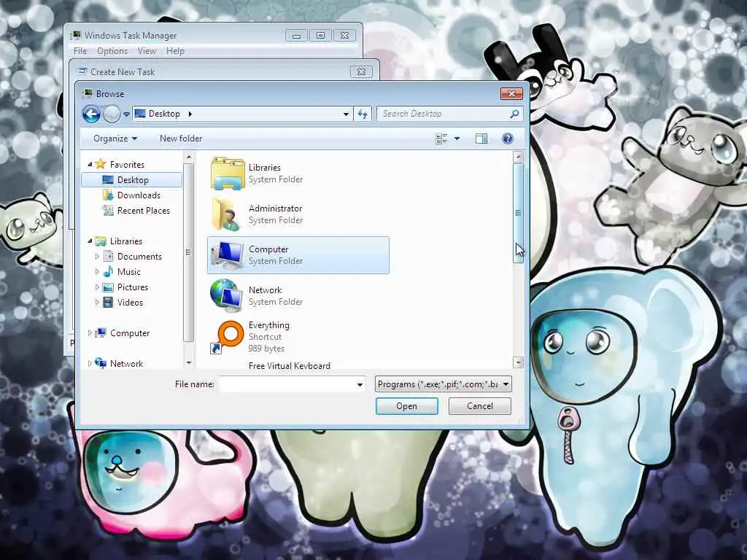Collapse the Favorites tree group

(x=90, y=164)
